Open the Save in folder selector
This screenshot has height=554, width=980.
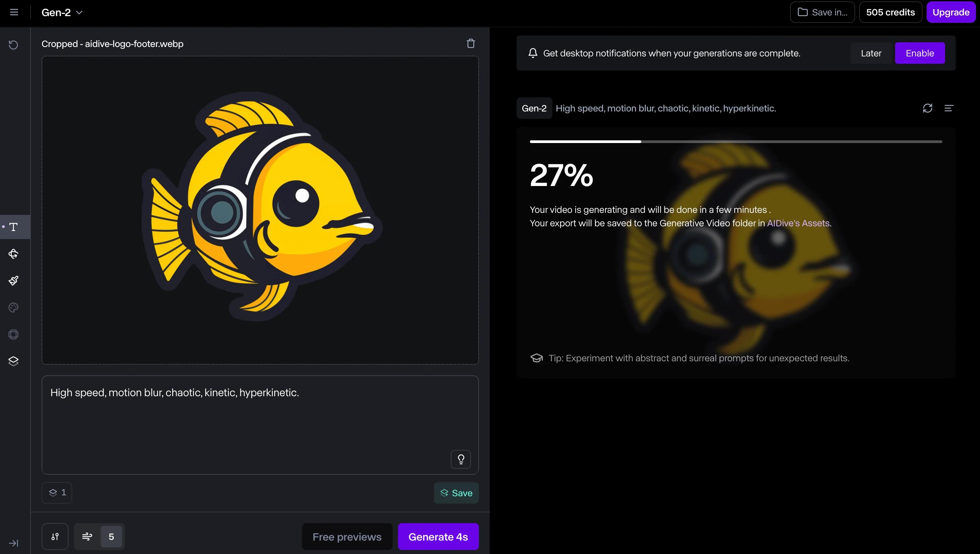coord(822,12)
